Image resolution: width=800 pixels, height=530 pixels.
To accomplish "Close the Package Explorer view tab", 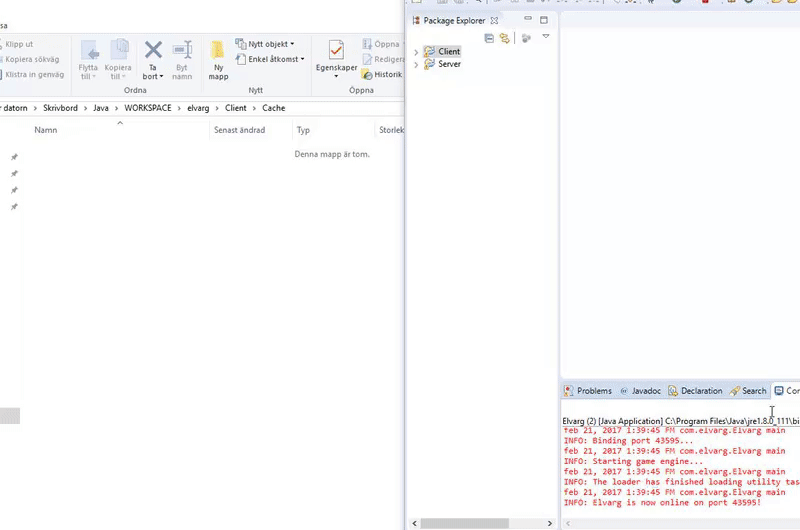I will point(494,21).
